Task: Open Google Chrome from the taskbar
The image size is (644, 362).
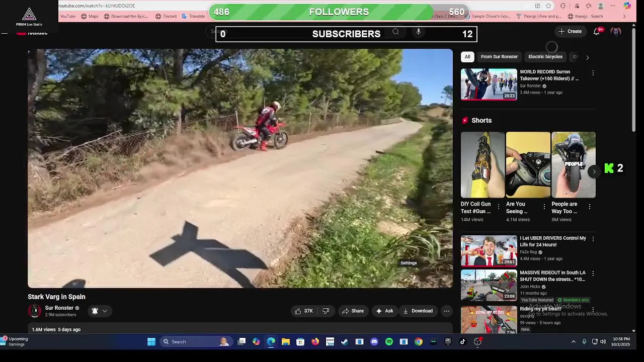Action: coord(418,341)
